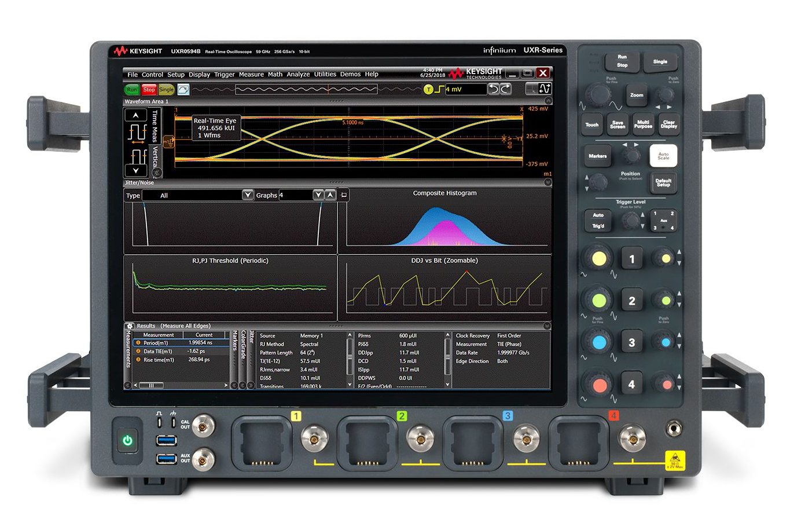Click the small window icon beside Graphs
The height and width of the screenshot is (523, 812).
(344, 195)
